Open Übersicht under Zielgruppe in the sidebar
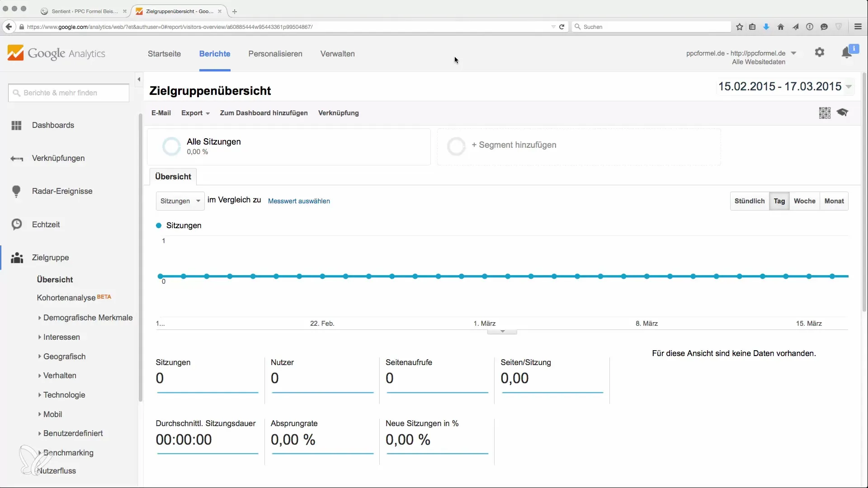 click(55, 280)
